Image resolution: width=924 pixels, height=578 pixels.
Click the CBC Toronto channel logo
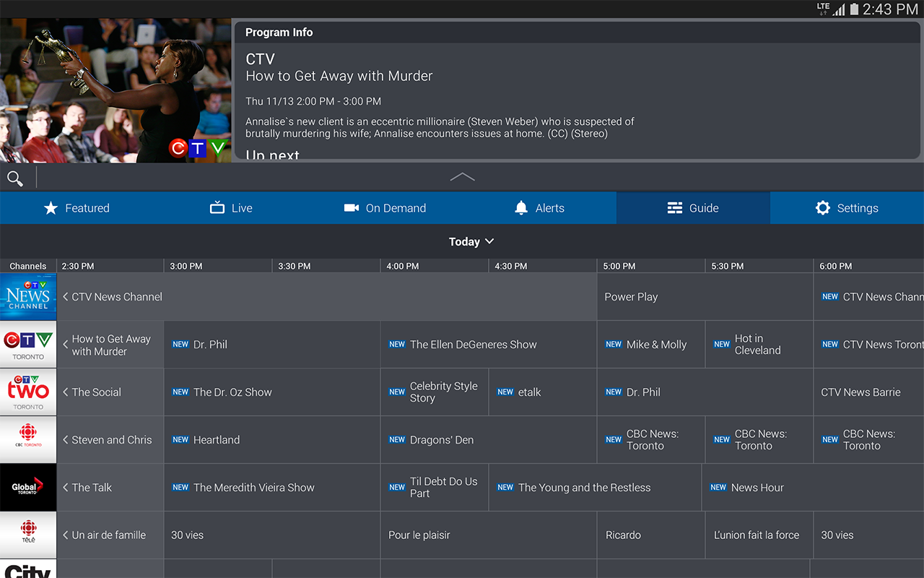pyautogui.click(x=27, y=439)
